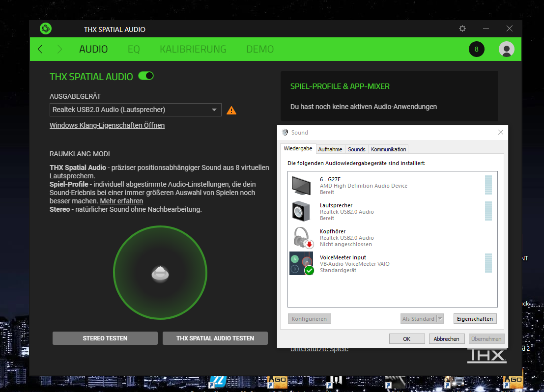Click the THX SPATIAL AUDIO TESTEN button

(215, 338)
